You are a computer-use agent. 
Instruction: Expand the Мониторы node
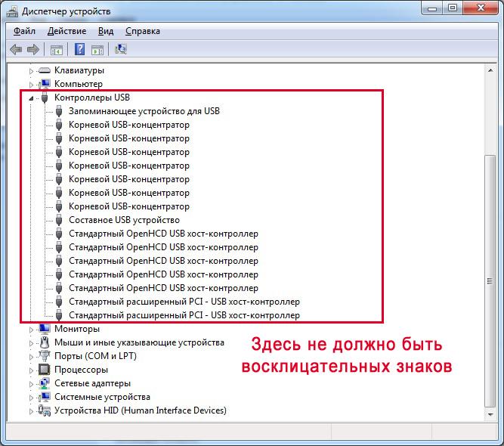coord(31,330)
